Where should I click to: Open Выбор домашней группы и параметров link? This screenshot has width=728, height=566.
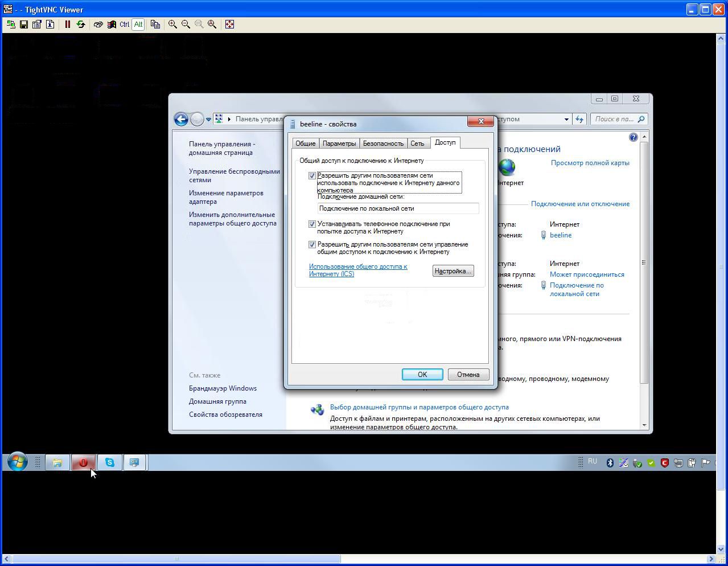419,407
